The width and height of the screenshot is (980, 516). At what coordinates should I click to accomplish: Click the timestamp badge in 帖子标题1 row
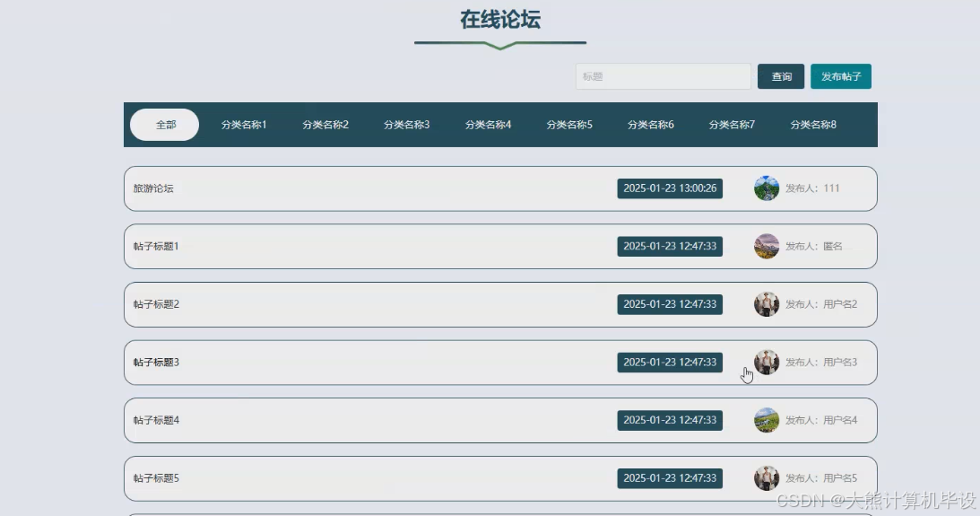point(670,247)
